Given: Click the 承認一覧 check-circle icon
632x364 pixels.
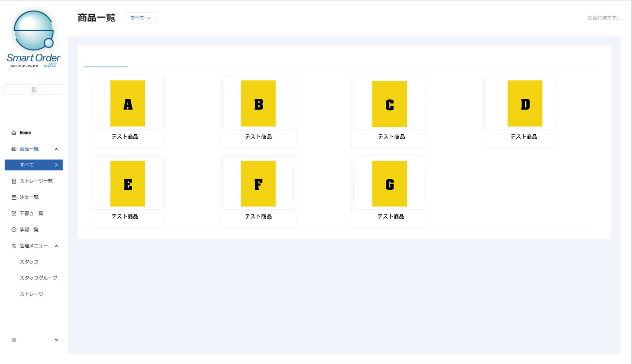Looking at the screenshot, I should (14, 230).
